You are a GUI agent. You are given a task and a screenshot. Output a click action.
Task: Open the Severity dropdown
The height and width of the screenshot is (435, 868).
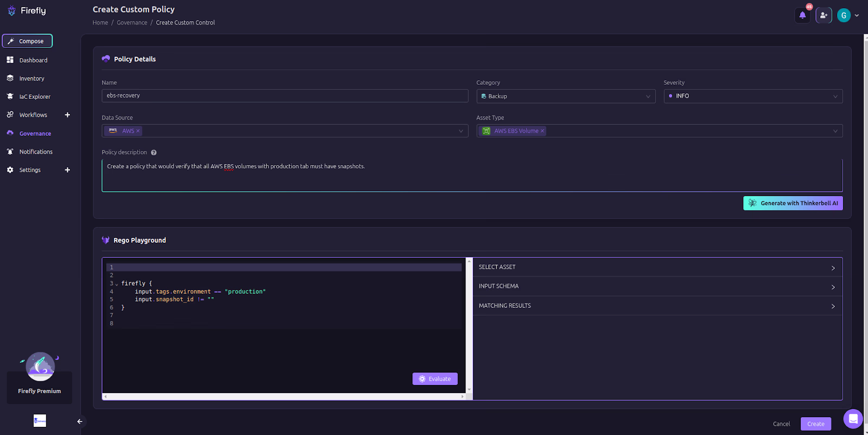click(753, 96)
